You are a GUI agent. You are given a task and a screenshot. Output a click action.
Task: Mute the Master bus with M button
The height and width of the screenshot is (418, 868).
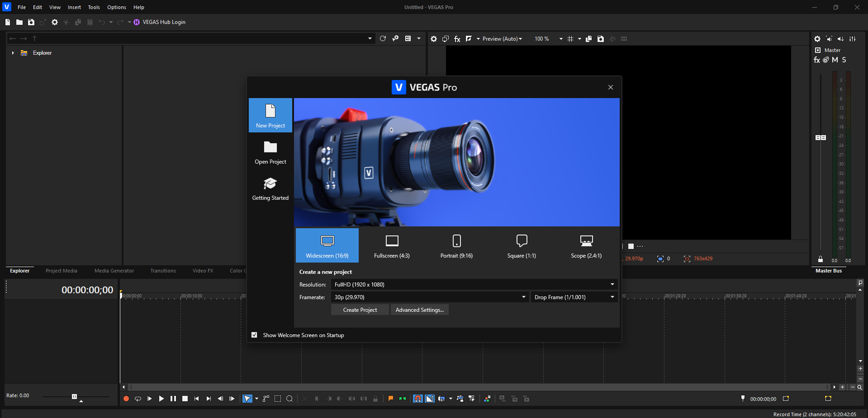point(835,60)
